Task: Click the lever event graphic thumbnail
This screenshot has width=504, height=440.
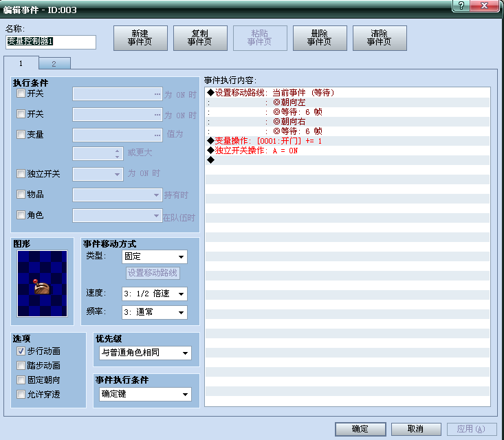Action: [x=43, y=283]
